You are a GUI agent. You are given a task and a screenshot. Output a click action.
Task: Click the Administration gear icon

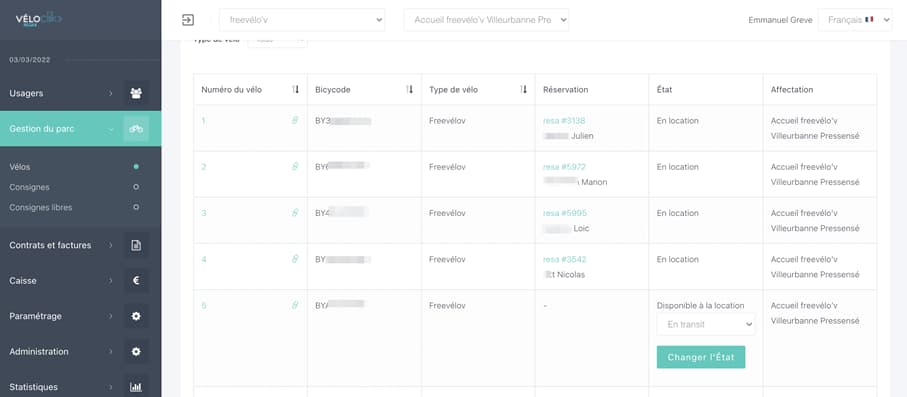[x=136, y=351]
